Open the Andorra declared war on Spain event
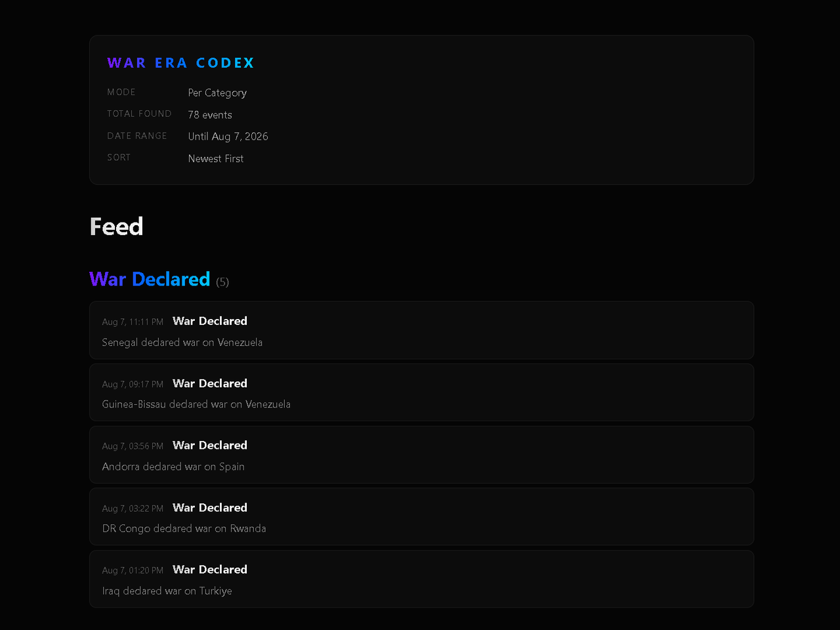 [x=421, y=455]
